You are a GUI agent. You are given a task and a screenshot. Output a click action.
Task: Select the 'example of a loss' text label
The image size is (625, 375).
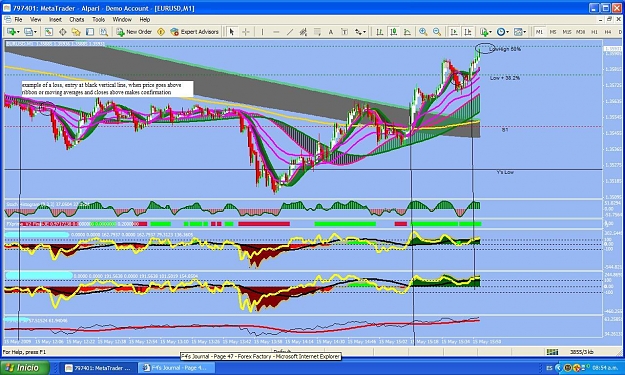pyautogui.click(x=107, y=88)
